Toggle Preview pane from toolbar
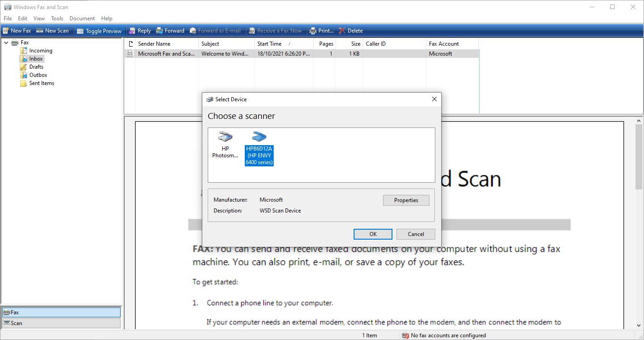 pos(99,31)
